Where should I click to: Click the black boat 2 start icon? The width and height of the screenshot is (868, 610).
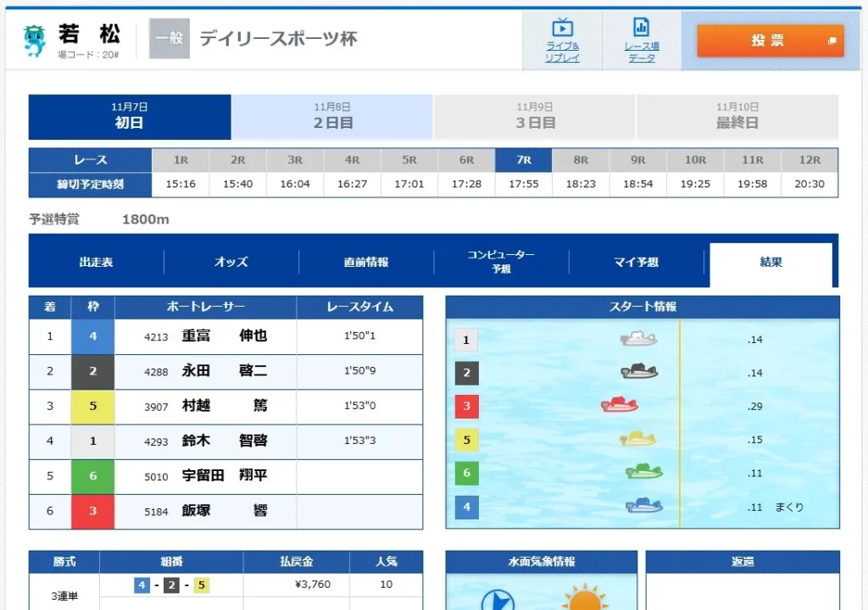pos(640,372)
